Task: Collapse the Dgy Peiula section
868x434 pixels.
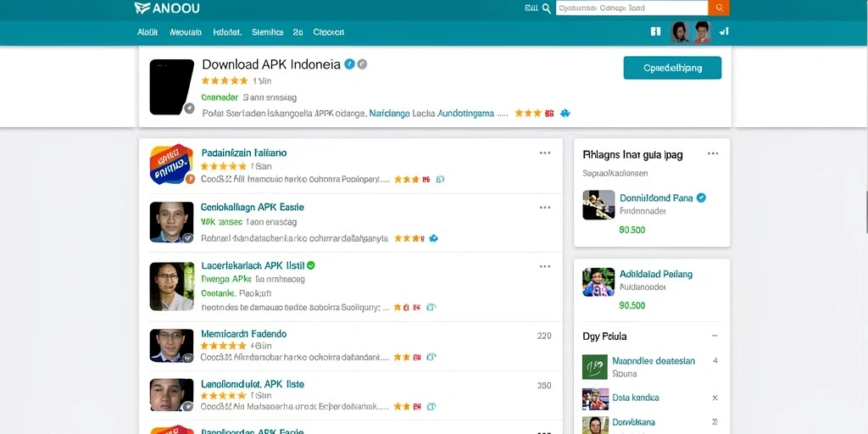Action: pyautogui.click(x=715, y=336)
